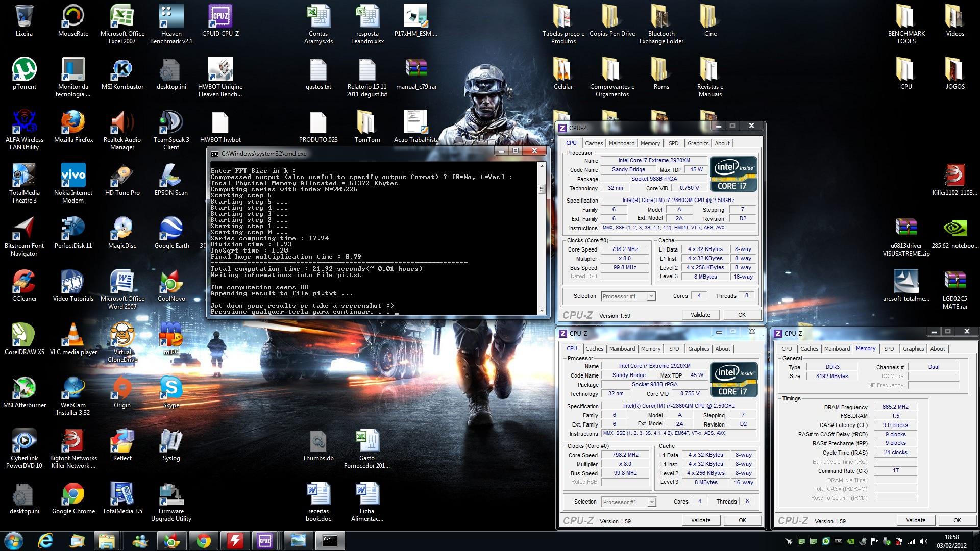This screenshot has height=551, width=980.
Task: Open HD Tune Pro shortcut
Action: (122, 180)
